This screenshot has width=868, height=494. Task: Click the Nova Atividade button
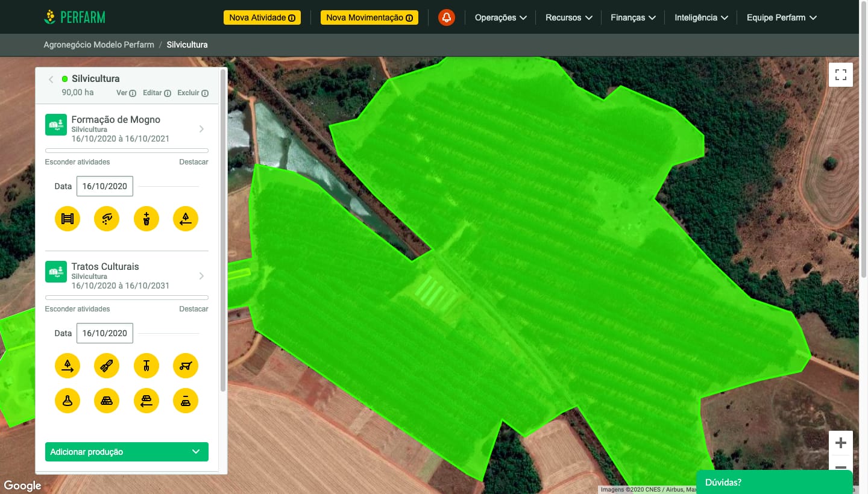(x=262, y=17)
